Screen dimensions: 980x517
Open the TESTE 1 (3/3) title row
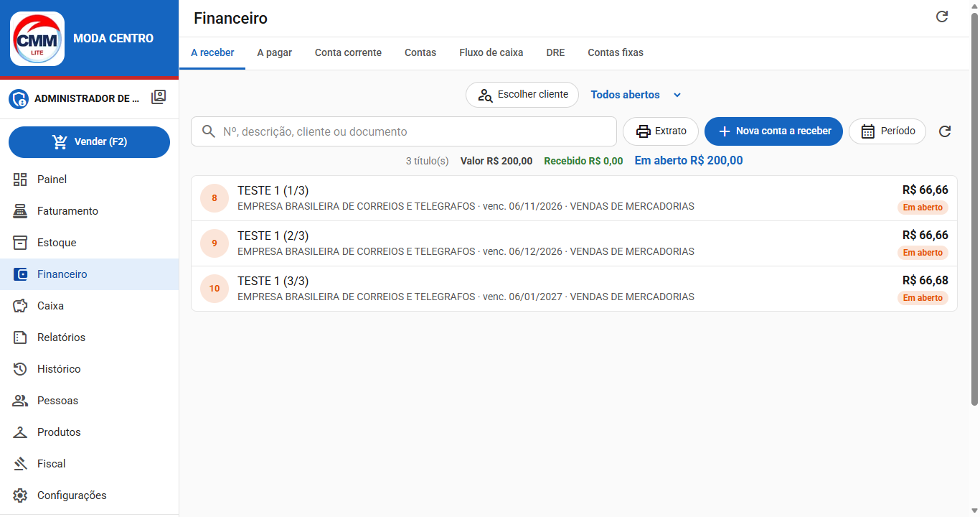(x=574, y=289)
